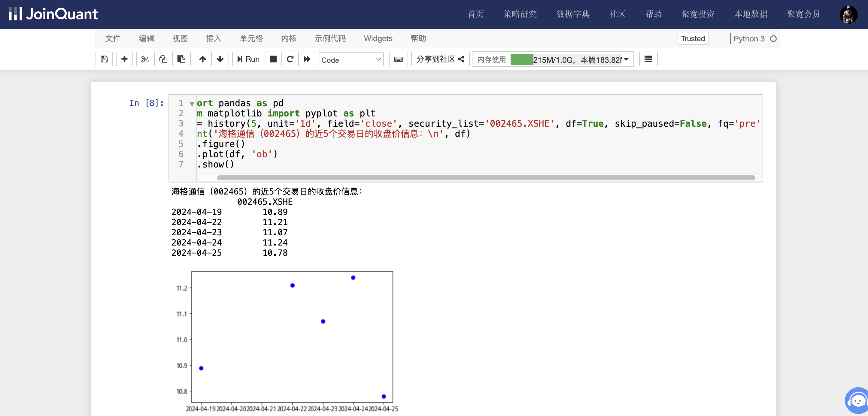Image resolution: width=868 pixels, height=416 pixels.
Task: Move cell up arrow icon
Action: pos(202,59)
